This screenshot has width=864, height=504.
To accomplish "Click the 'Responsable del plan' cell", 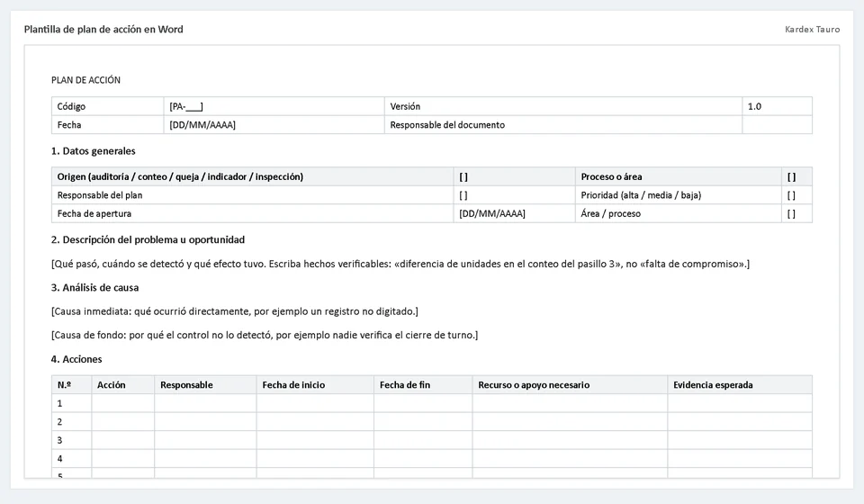I will click(252, 195).
